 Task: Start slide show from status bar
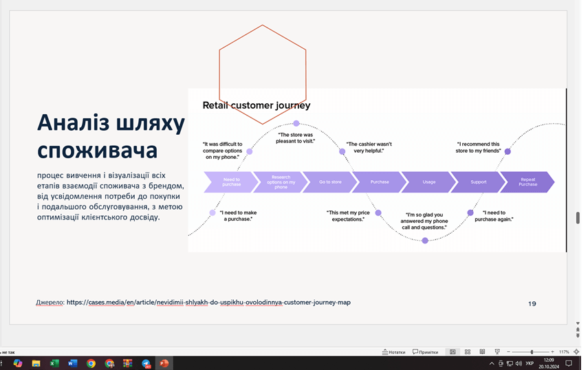click(x=497, y=351)
